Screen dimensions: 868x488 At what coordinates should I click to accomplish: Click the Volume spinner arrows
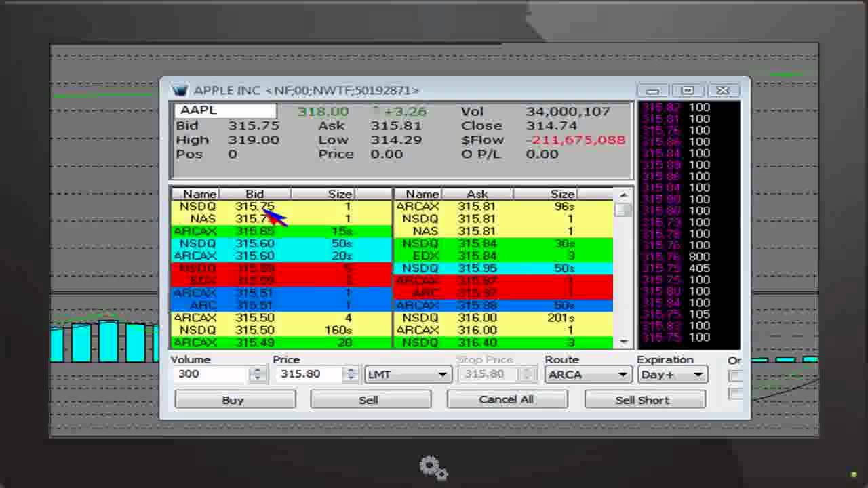tap(257, 374)
